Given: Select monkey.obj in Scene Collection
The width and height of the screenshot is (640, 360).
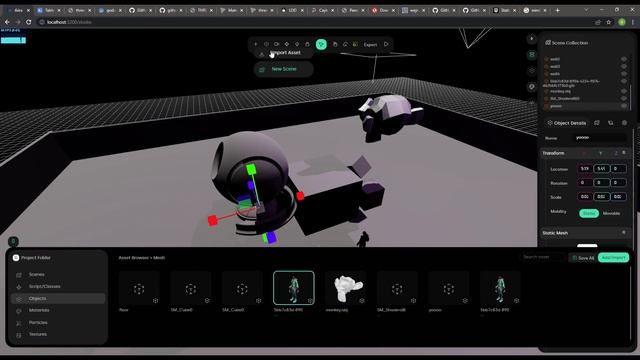Looking at the screenshot, I should pyautogui.click(x=560, y=91).
